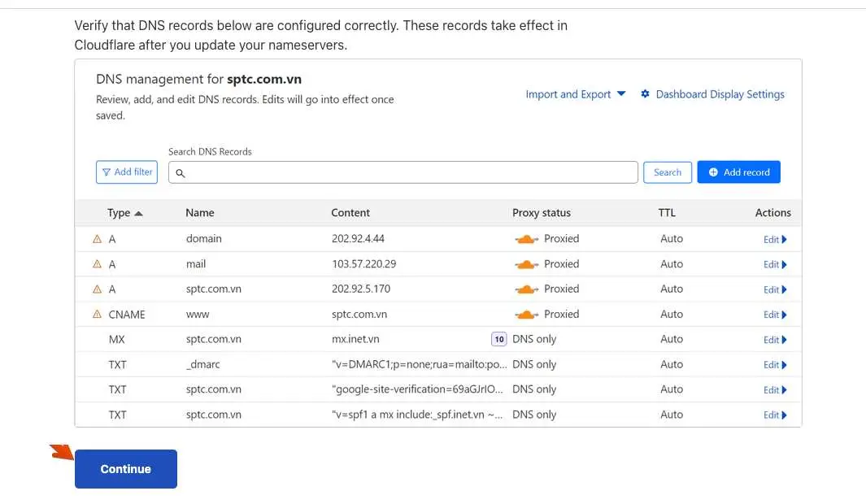Click the Proxy status column header

542,212
